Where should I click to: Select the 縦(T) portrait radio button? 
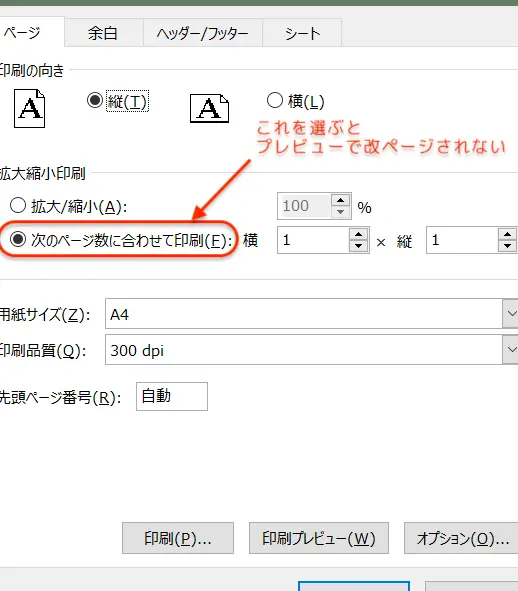click(x=95, y=100)
